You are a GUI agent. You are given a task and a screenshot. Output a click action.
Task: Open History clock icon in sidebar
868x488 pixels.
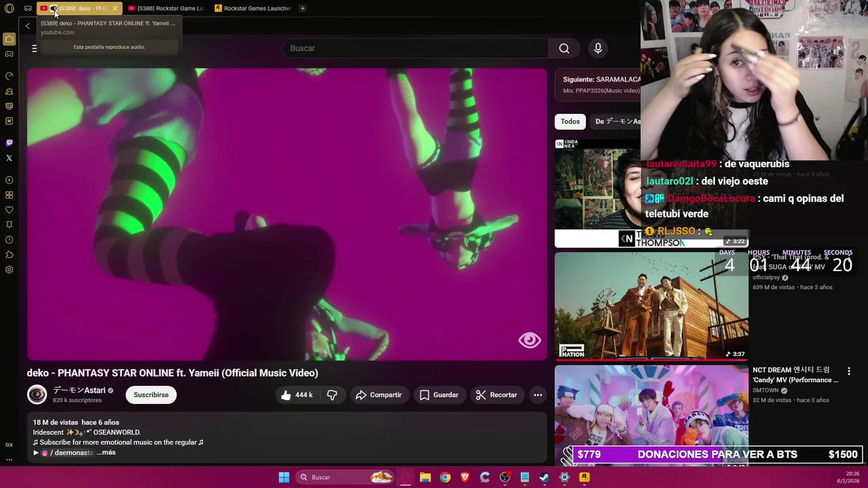[9, 239]
